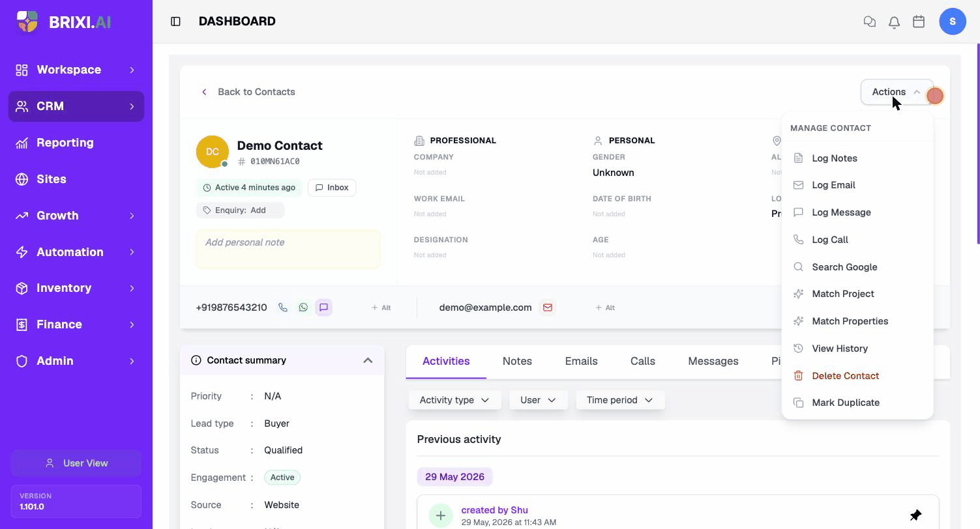Click the purple message icon beside phone number

[324, 307]
